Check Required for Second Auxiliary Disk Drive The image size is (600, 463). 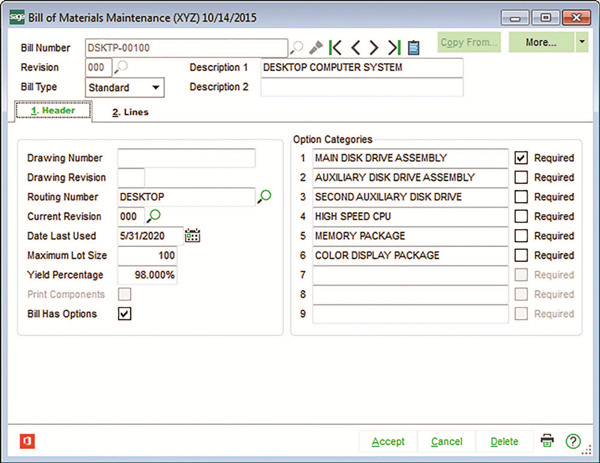pos(521,197)
